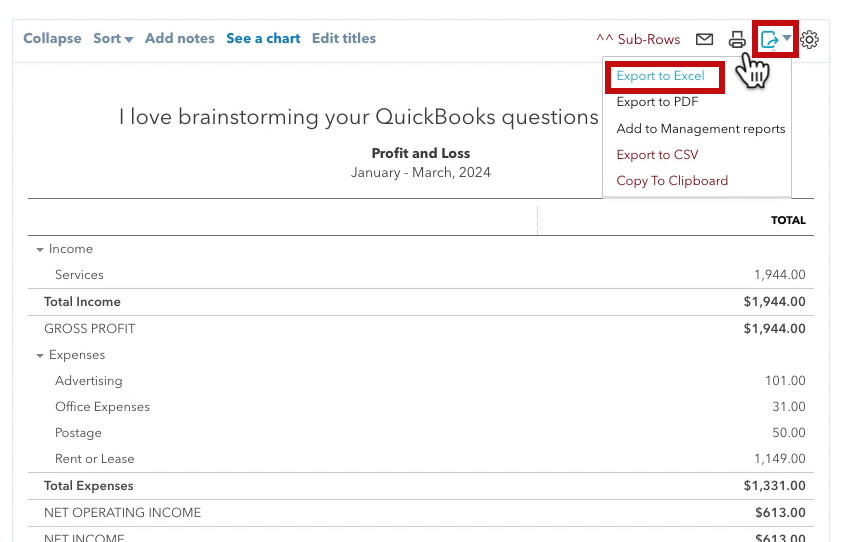Choose Add to Management reports
848x542 pixels.
click(700, 129)
